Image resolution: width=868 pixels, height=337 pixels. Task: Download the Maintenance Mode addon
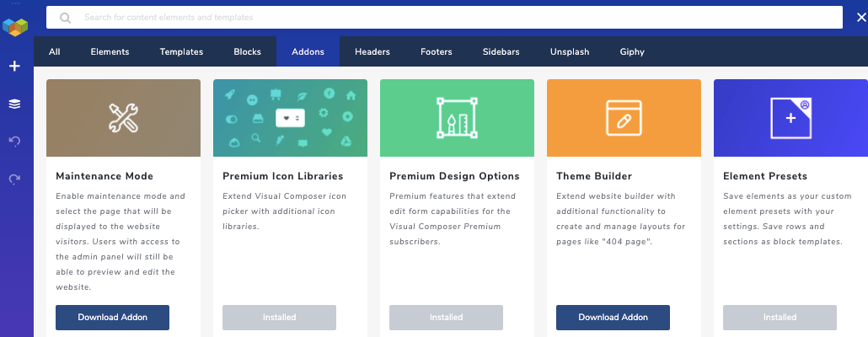tap(112, 317)
